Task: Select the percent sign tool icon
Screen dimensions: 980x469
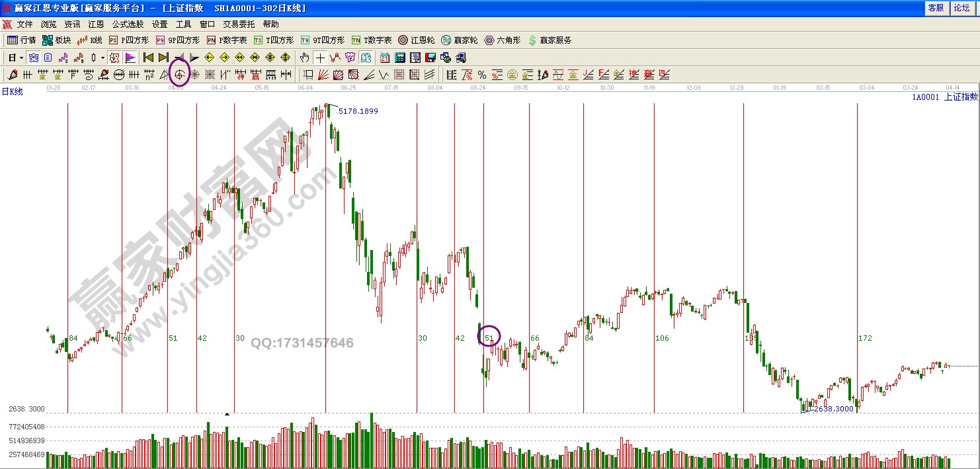Action: (x=482, y=75)
